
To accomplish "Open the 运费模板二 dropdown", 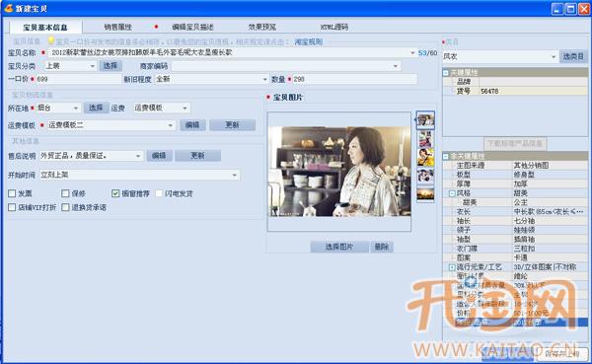I will [x=111, y=125].
